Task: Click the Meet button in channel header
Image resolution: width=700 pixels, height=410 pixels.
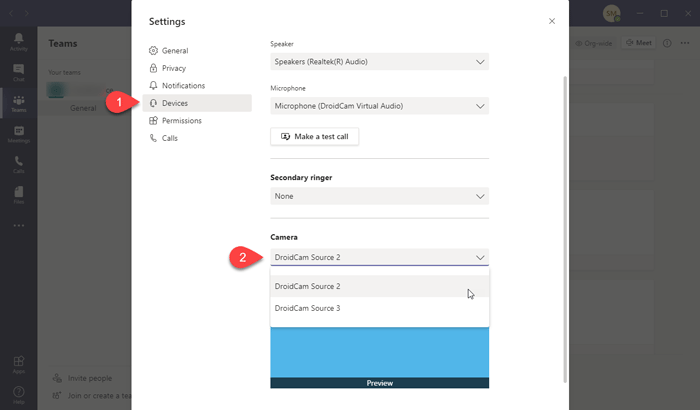Action: (x=638, y=43)
